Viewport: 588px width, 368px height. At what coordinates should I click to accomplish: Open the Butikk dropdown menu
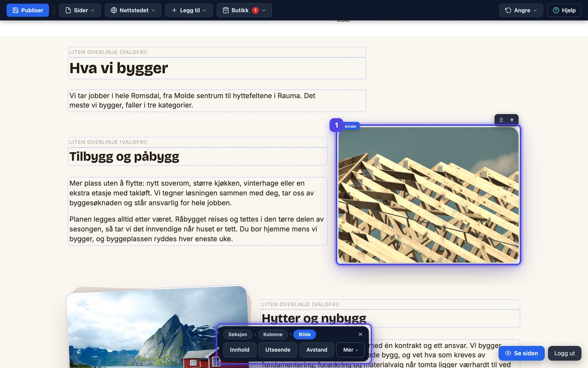pos(244,10)
